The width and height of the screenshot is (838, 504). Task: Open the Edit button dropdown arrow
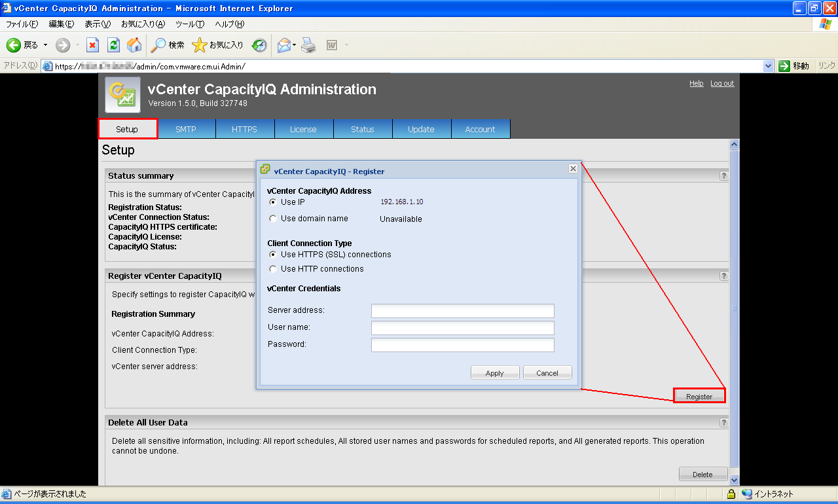346,45
